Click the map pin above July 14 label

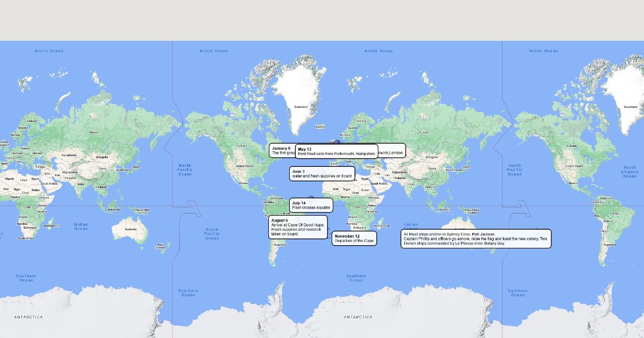tap(311, 197)
